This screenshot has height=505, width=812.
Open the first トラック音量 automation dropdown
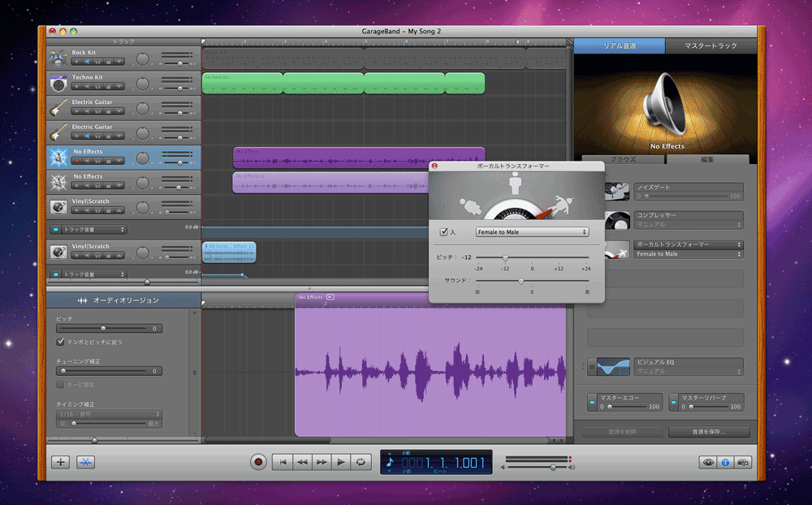[94, 230]
